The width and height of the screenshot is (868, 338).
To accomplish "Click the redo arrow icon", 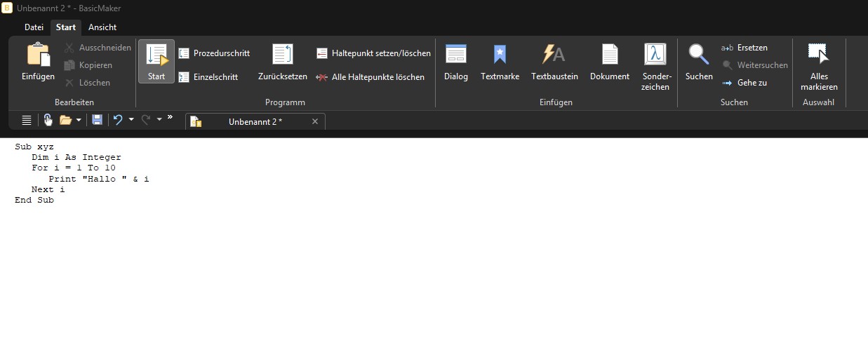I will 146,120.
